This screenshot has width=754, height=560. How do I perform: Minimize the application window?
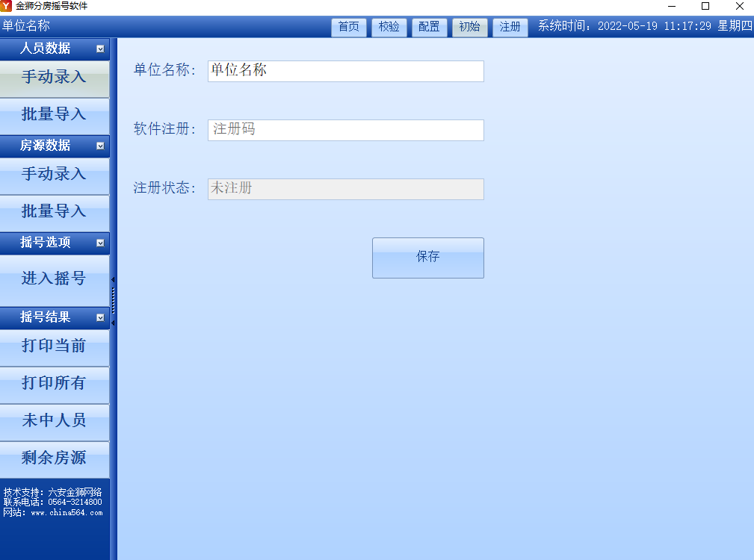tap(672, 6)
